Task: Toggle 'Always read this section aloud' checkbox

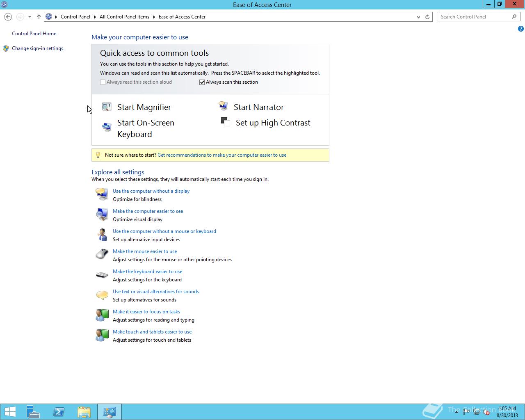Action: coord(103,82)
